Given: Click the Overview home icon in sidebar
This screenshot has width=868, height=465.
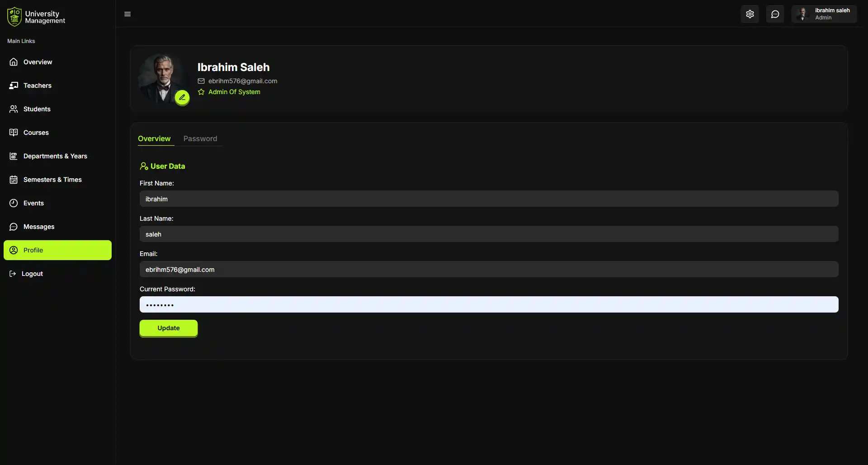Looking at the screenshot, I should 14,62.
